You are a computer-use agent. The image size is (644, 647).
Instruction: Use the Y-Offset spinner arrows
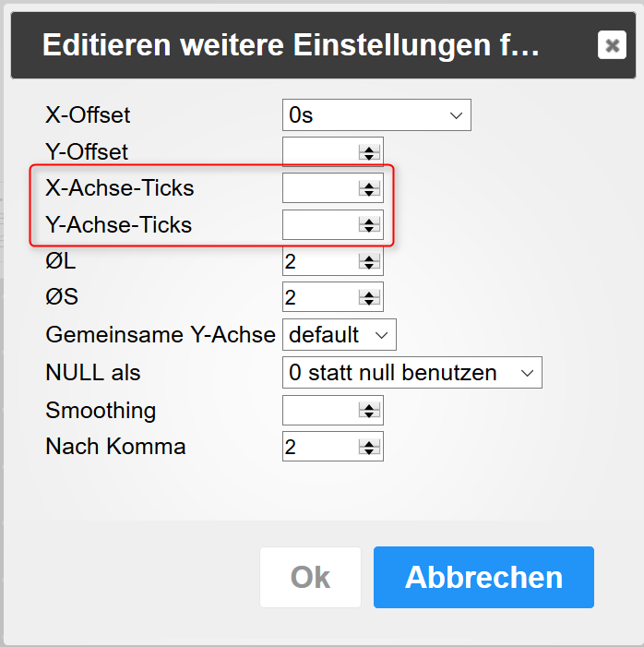(369, 152)
